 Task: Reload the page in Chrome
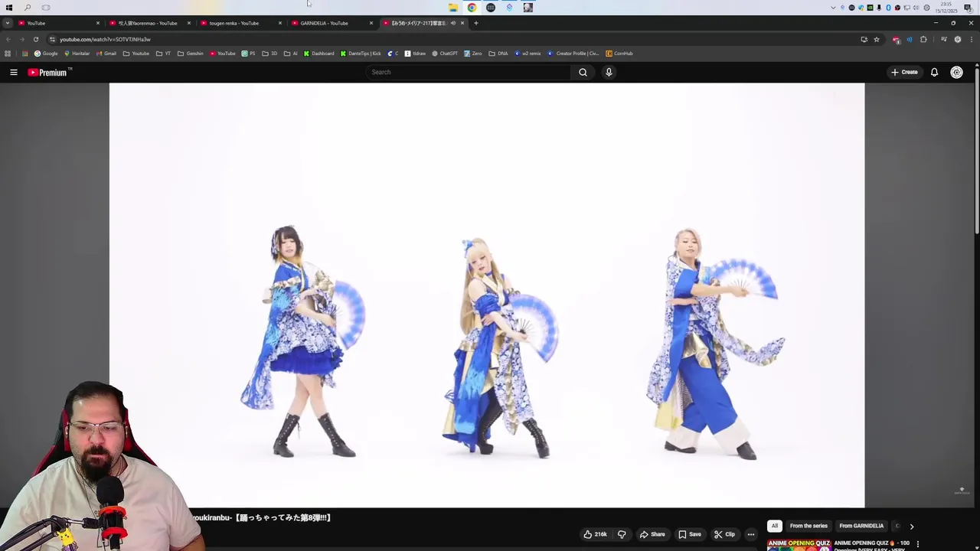(35, 39)
